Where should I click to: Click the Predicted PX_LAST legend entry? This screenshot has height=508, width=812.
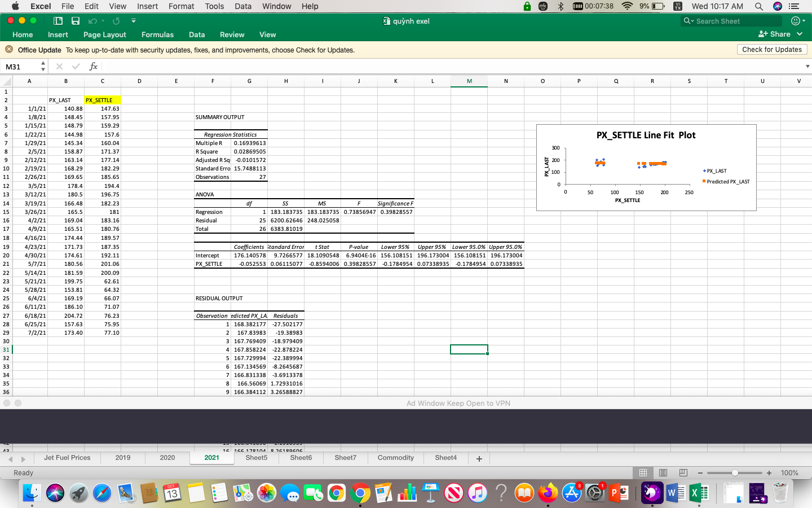point(726,182)
